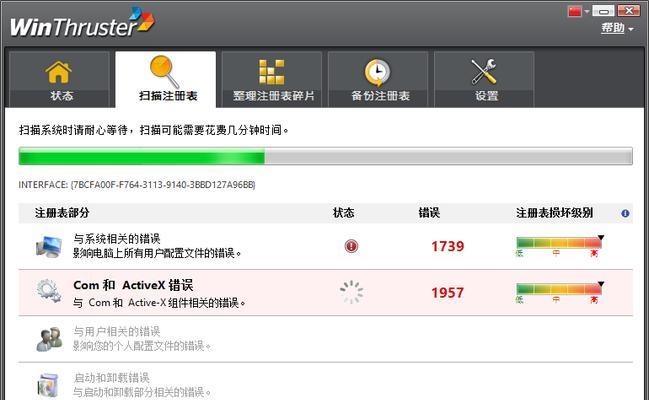Viewport: 649px width, 400px height.
Task: Click the damage level gauge for Com ActiveX
Action: click(559, 292)
